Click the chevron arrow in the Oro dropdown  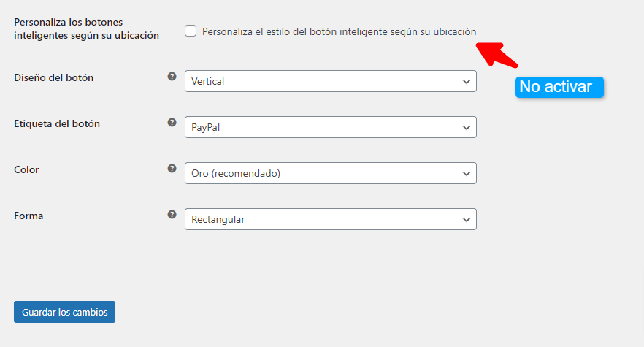click(x=466, y=174)
